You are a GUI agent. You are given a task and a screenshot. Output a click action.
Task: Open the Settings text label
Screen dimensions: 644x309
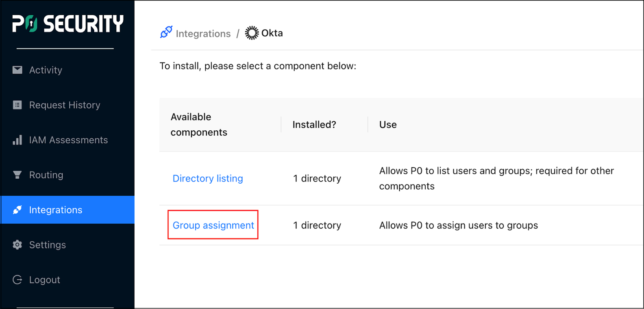48,245
